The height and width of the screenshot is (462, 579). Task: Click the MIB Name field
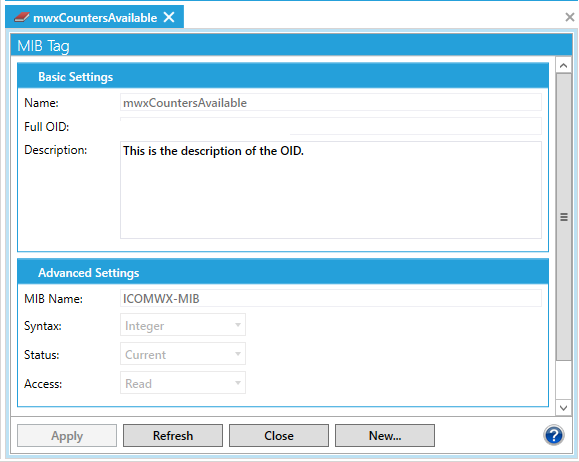[331, 298]
